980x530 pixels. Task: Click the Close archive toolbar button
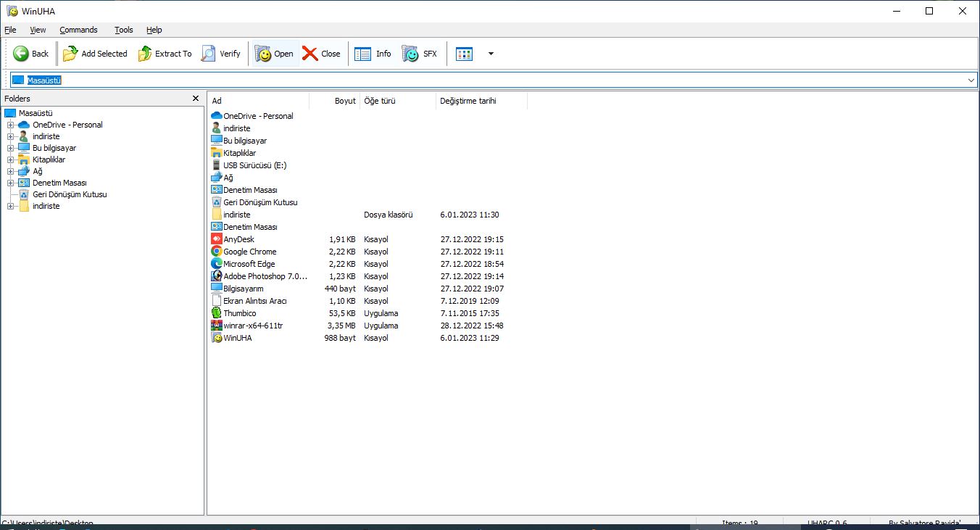(321, 54)
